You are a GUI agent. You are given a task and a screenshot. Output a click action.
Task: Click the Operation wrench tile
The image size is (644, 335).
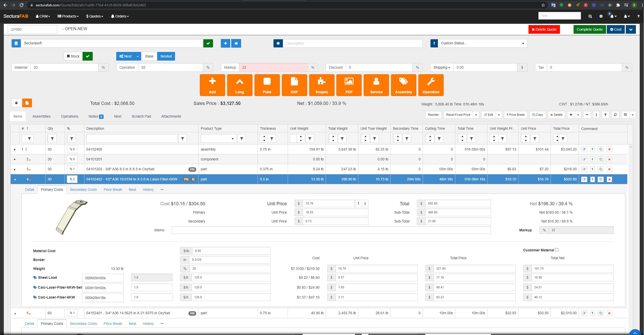(x=431, y=85)
